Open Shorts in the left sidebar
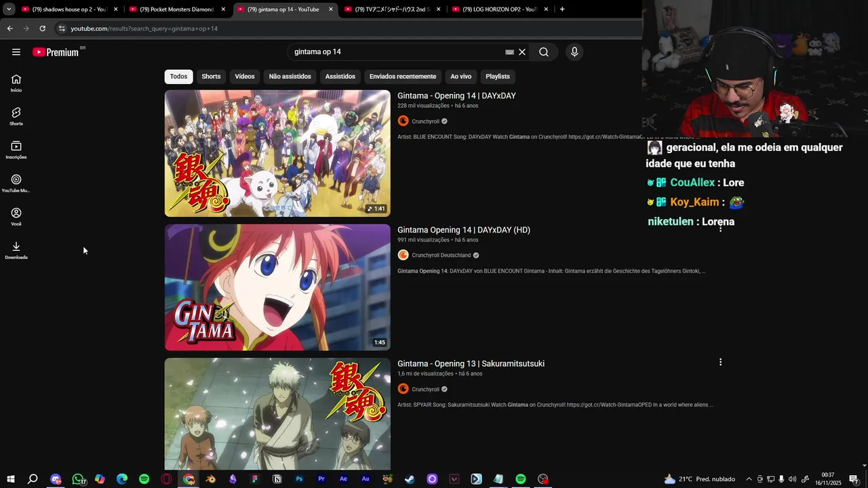Screen dimensions: 868x488 tap(16, 117)
